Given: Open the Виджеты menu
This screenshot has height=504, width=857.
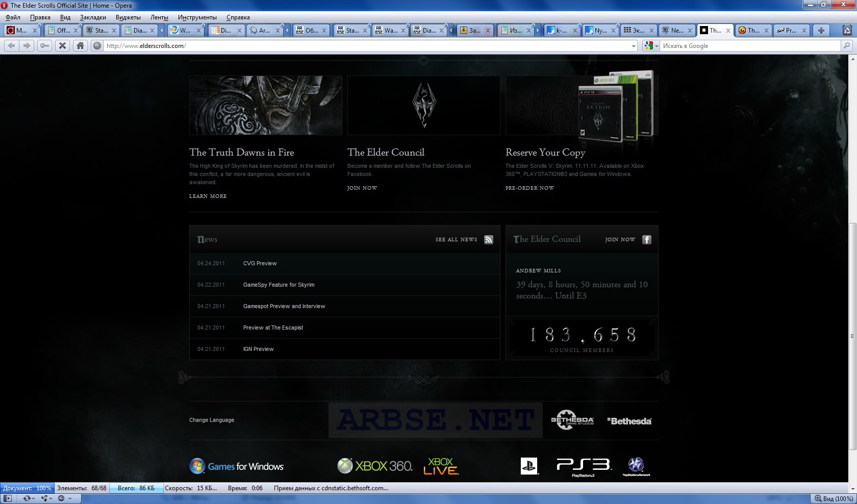Looking at the screenshot, I should [x=128, y=17].
